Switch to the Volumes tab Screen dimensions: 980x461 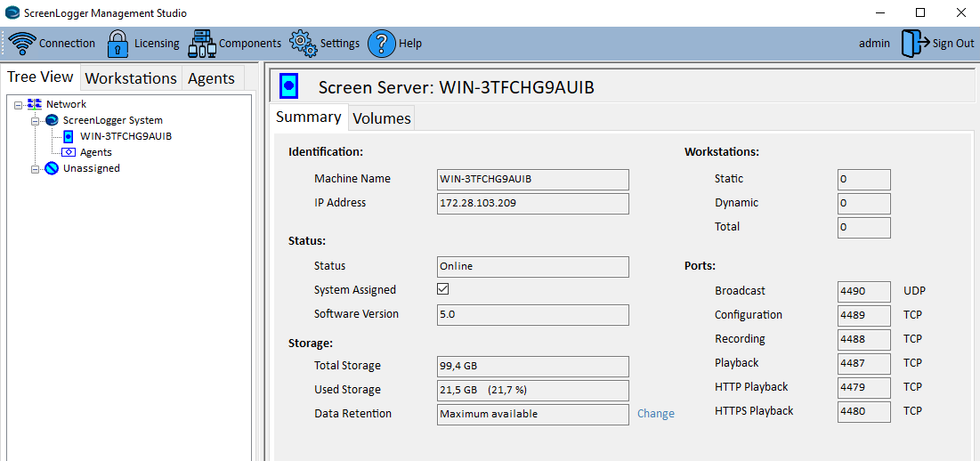(x=382, y=118)
